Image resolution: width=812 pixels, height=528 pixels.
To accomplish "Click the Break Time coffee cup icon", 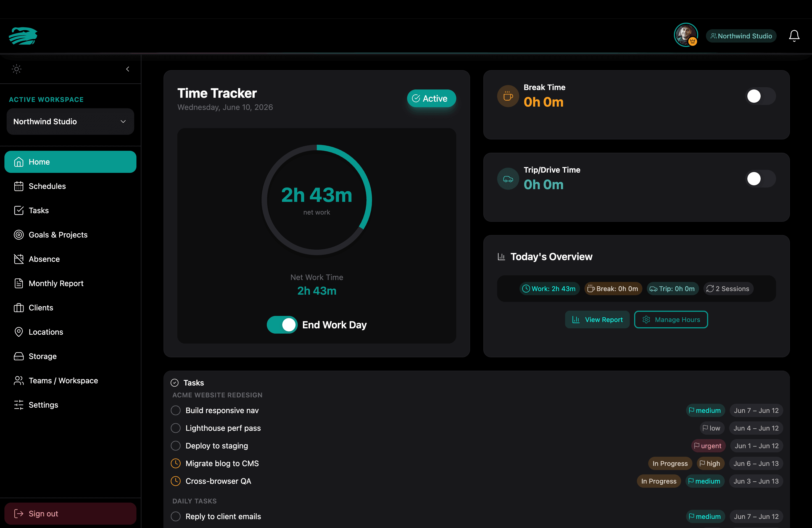I will (x=508, y=96).
